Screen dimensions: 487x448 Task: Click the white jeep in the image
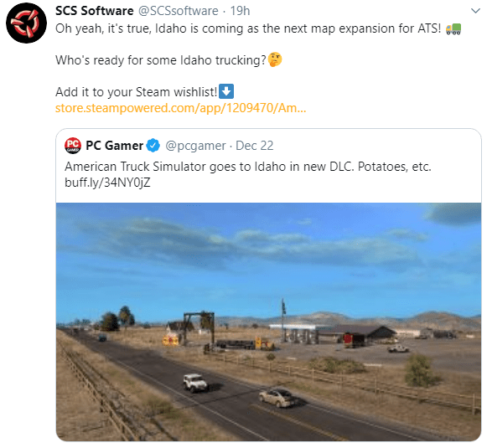tap(194, 383)
